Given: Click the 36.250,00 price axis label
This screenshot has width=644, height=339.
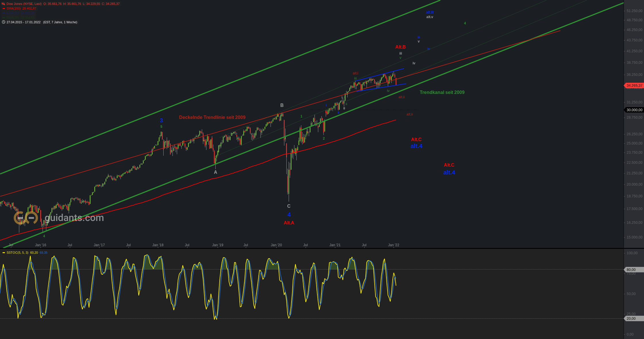Looking at the screenshot, I should point(635,75).
